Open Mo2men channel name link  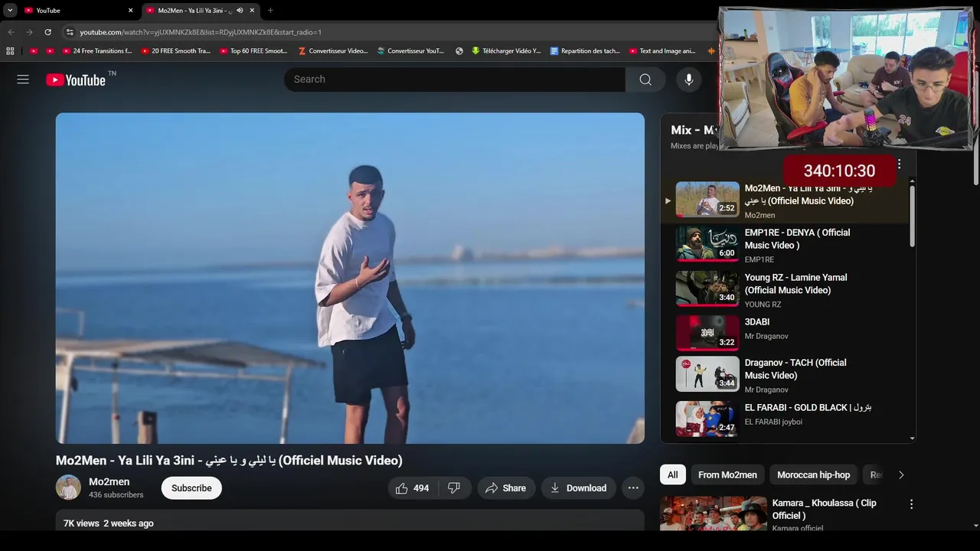[x=109, y=482]
